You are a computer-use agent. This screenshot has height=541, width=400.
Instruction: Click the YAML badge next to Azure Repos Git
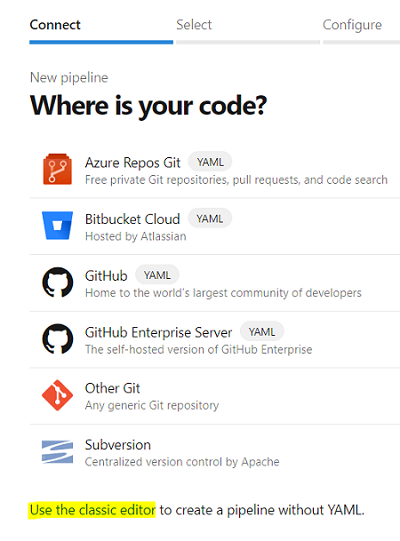[210, 162]
